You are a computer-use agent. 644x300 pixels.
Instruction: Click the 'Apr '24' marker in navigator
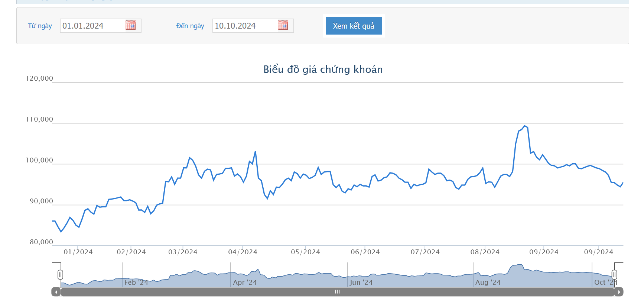tap(245, 283)
